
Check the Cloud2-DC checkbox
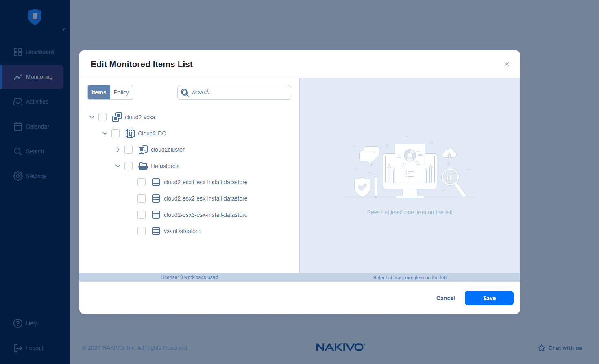pyautogui.click(x=115, y=133)
